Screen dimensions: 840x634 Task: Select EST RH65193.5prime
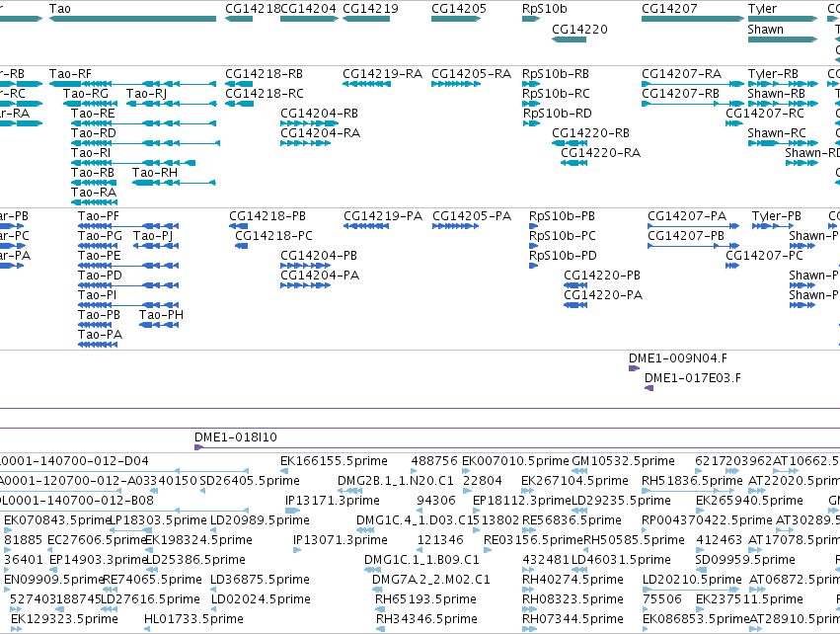380,609
